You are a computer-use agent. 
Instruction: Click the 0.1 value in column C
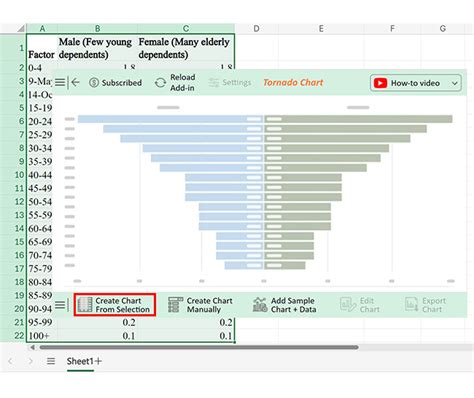(226, 336)
